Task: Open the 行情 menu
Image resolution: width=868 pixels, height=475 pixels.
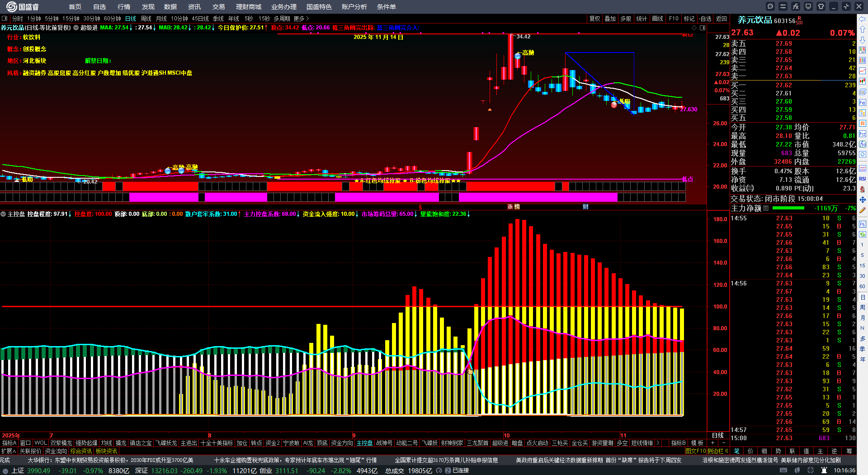Action: [124, 7]
